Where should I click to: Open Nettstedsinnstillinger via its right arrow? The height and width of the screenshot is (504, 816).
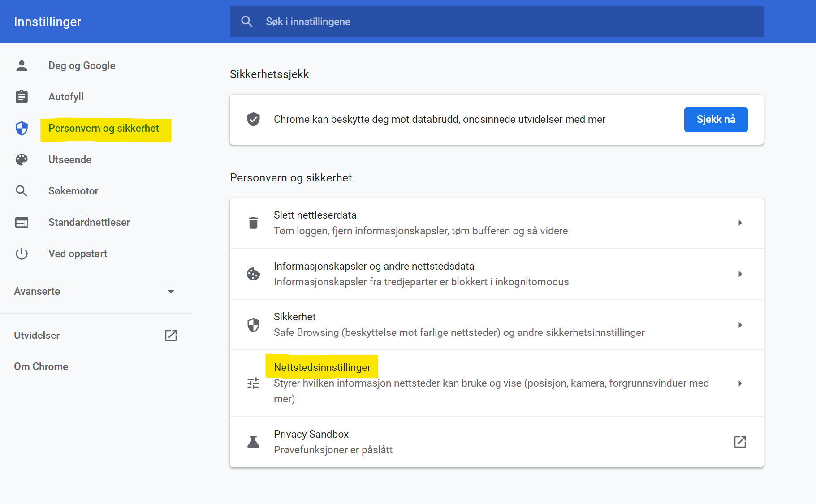pyautogui.click(x=740, y=383)
